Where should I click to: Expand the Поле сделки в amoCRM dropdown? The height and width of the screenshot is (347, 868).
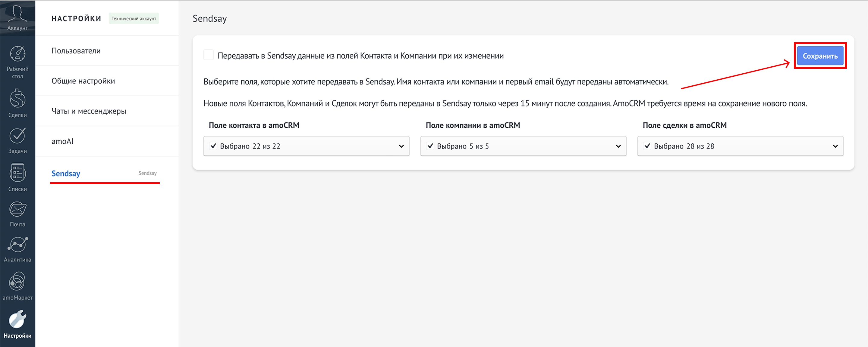click(x=835, y=146)
